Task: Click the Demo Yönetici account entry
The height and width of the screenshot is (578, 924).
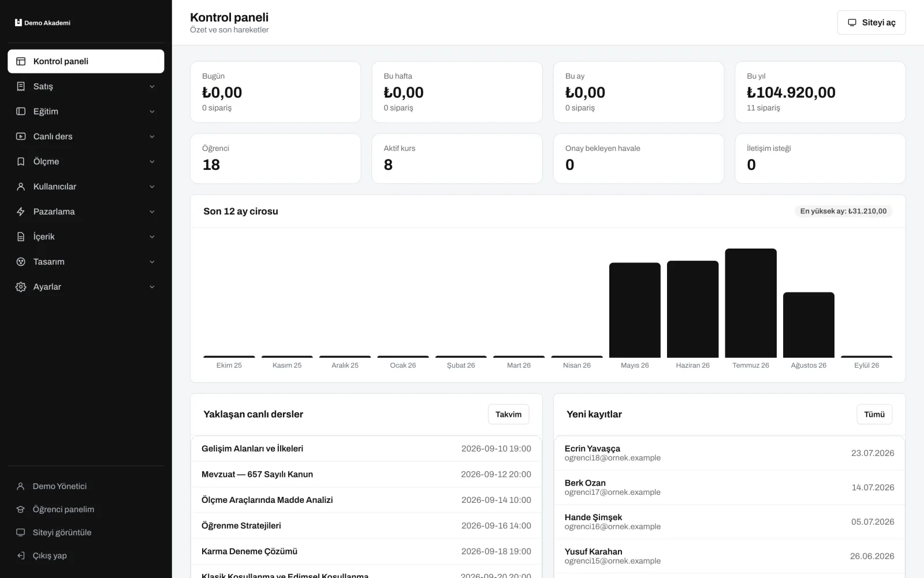Action: click(86, 486)
